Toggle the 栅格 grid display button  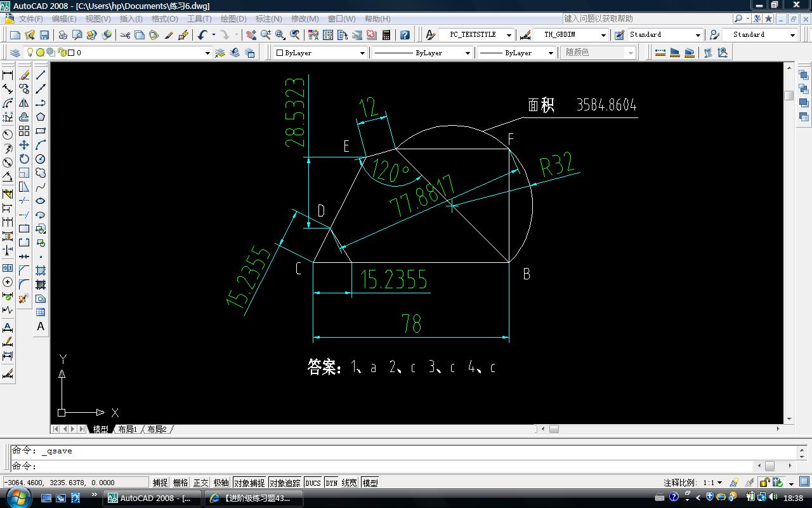click(181, 483)
